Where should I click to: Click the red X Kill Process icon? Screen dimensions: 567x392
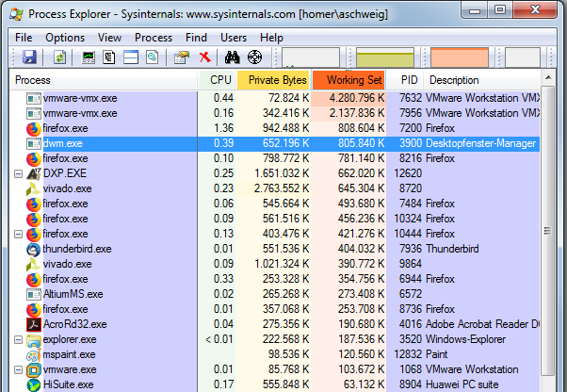pyautogui.click(x=204, y=57)
